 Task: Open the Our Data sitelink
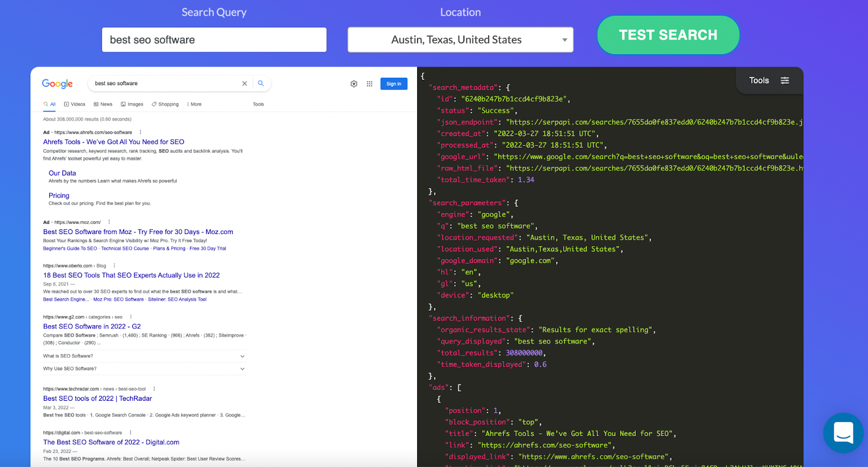[62, 173]
